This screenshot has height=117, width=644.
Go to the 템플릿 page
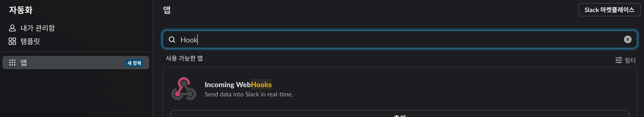coord(30,41)
